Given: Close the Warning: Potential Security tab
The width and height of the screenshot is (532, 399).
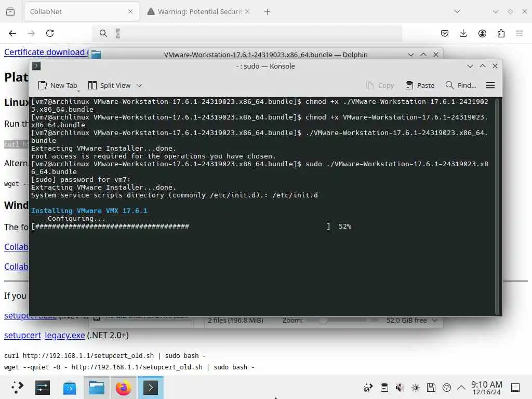Looking at the screenshot, I should click(x=247, y=11).
